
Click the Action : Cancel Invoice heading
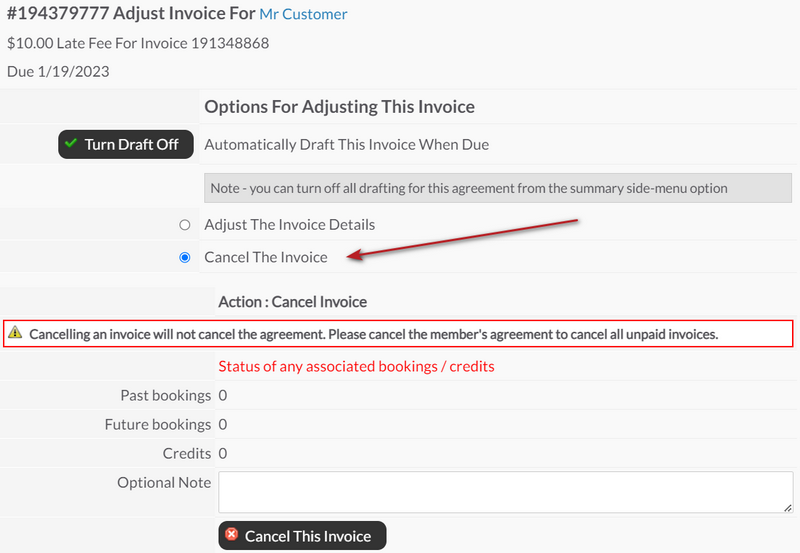tap(293, 302)
